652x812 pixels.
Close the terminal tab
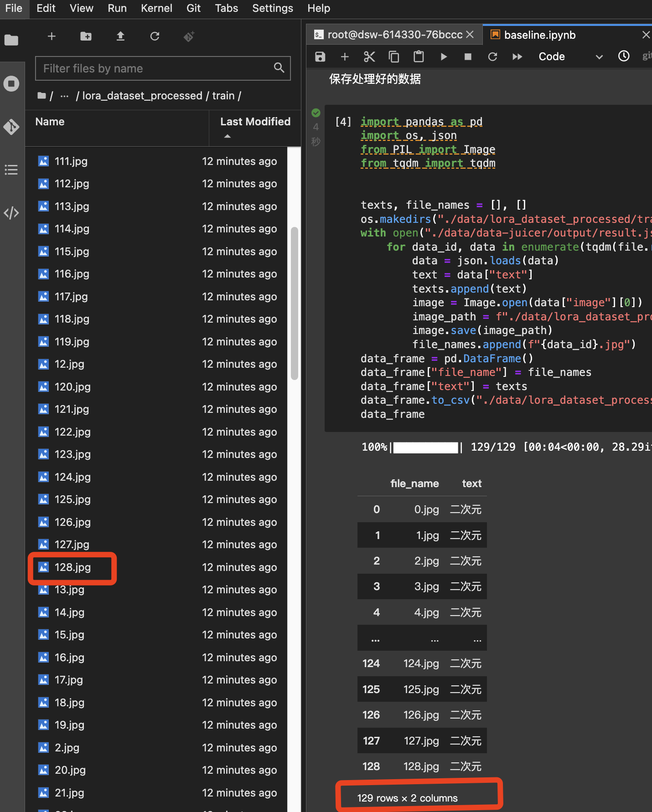coord(470,35)
